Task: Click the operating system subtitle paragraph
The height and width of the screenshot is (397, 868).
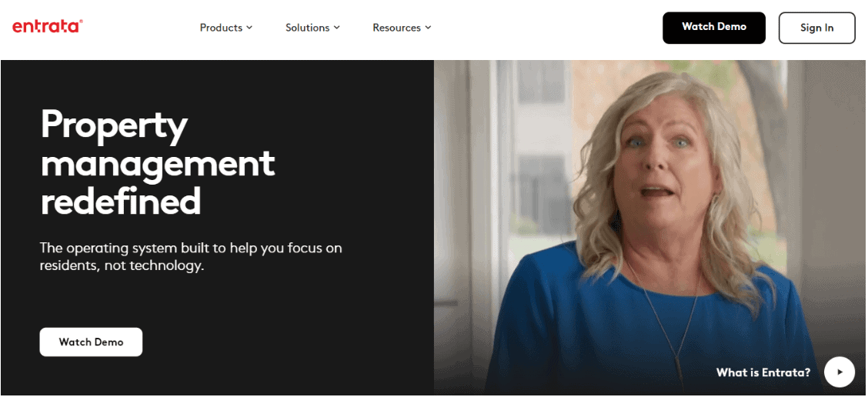Action: click(191, 256)
